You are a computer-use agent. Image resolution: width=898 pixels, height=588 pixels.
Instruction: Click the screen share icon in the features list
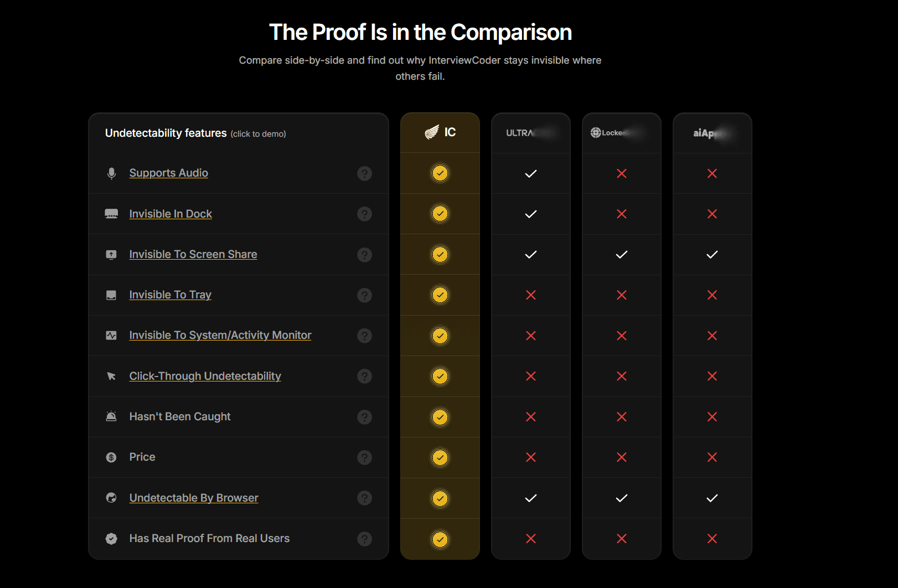[x=111, y=255]
